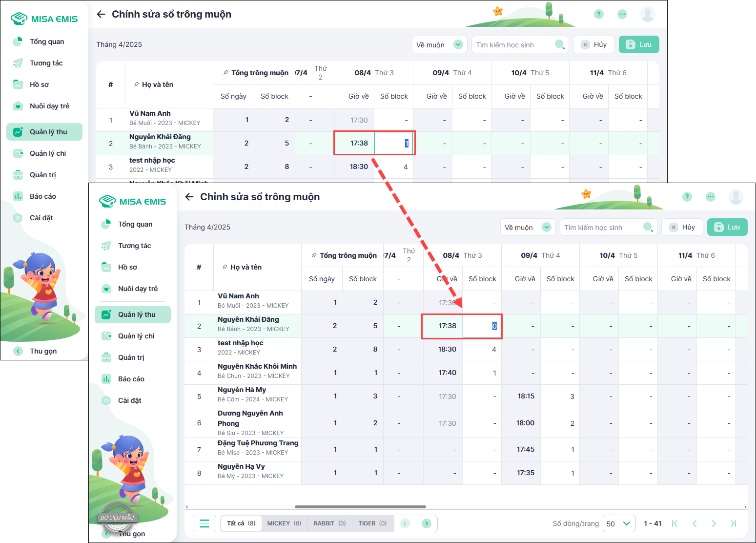The width and height of the screenshot is (756, 543).
Task: Click the Lưu button in the back window
Action: 639,44
